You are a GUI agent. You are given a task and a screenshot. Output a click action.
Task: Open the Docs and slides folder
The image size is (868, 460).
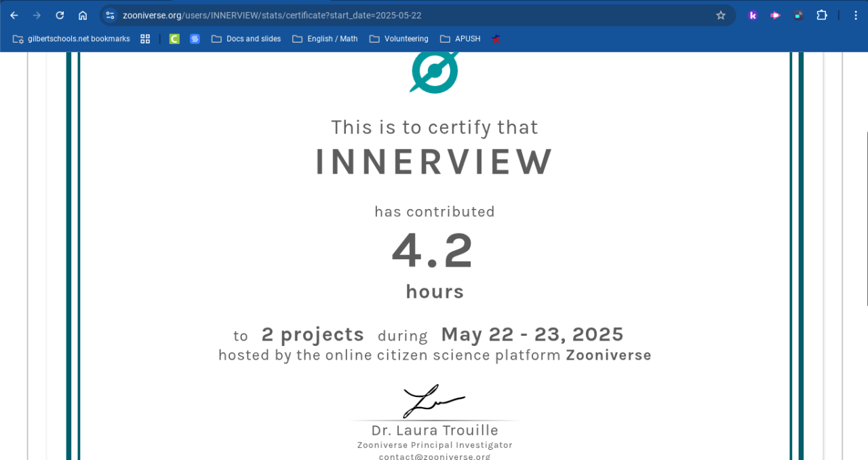click(x=246, y=39)
